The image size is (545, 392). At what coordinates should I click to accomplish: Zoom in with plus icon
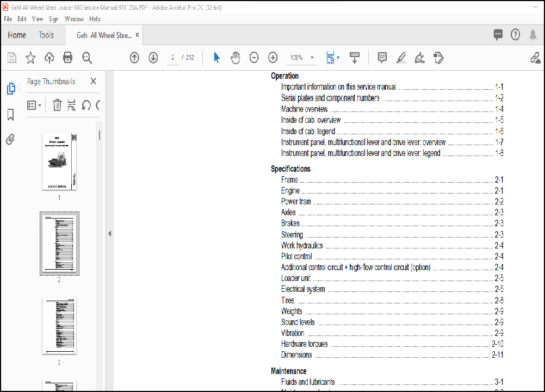[273, 58]
